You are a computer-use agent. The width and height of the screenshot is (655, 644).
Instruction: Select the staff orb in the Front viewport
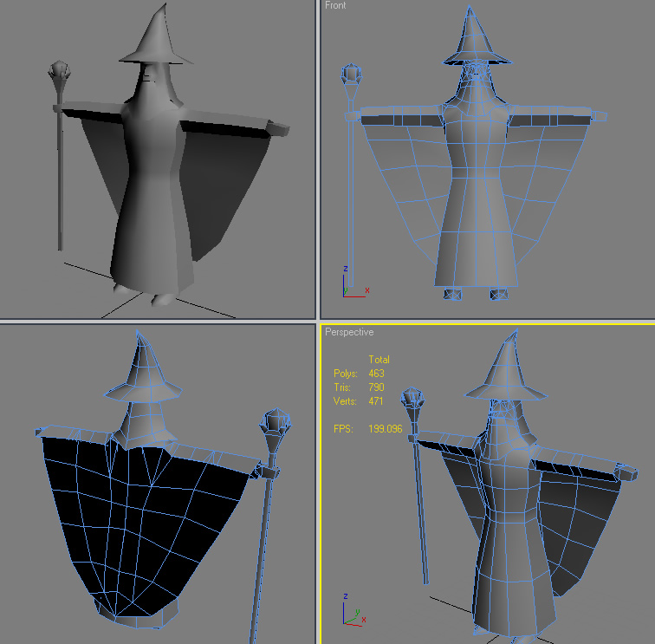click(351, 74)
